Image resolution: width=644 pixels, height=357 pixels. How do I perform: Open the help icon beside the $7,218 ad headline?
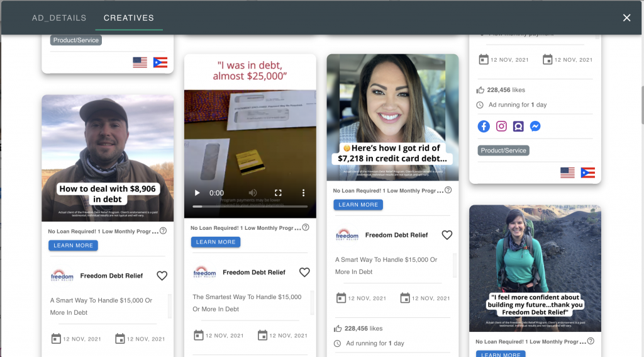(x=448, y=190)
